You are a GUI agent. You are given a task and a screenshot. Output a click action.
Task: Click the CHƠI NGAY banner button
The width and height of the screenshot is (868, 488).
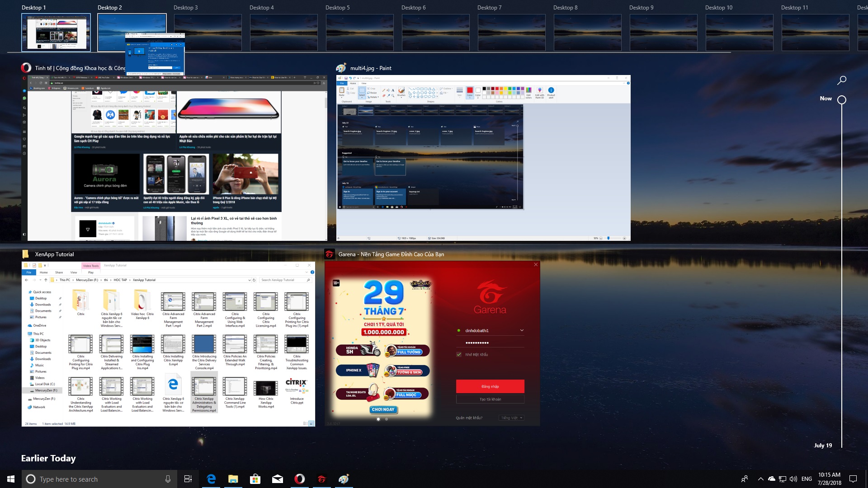point(383,409)
